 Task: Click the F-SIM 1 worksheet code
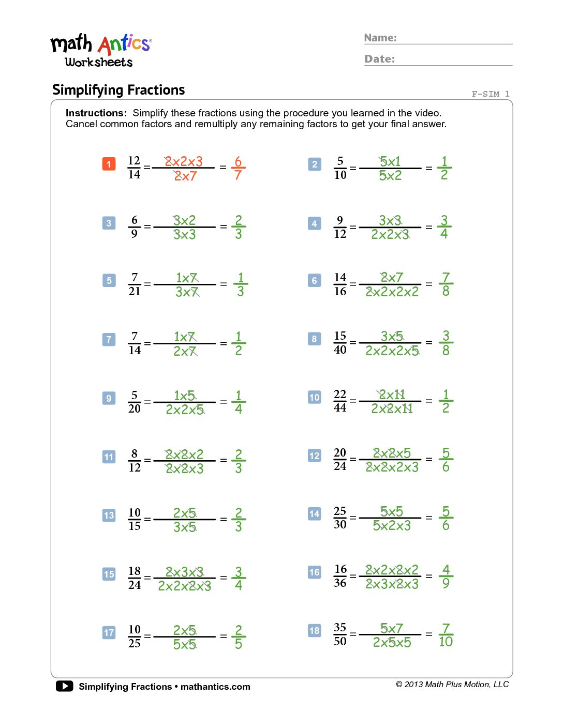coord(491,94)
